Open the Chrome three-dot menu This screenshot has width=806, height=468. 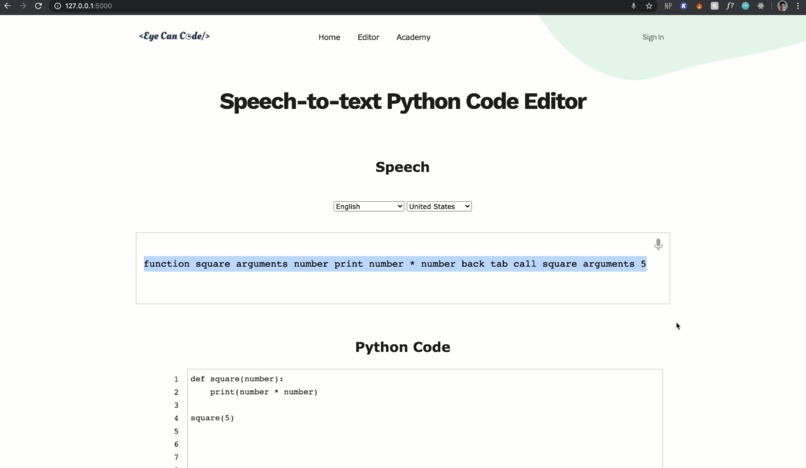[798, 6]
